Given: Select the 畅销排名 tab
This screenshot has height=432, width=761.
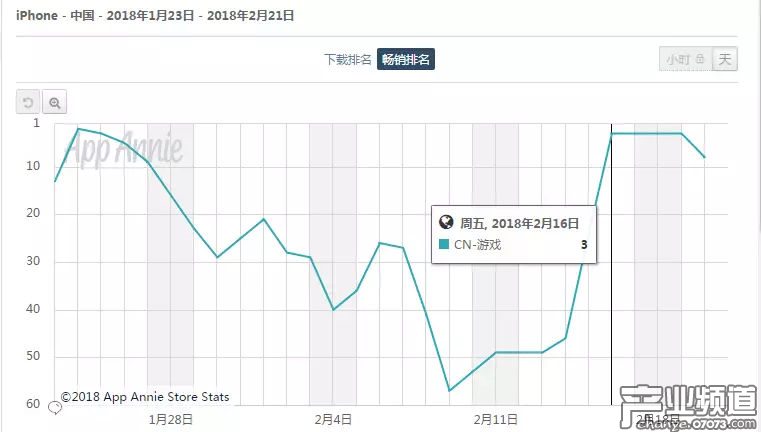Looking at the screenshot, I should tap(406, 59).
